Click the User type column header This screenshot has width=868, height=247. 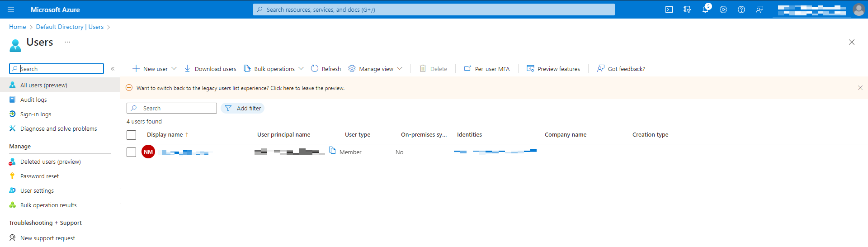[x=358, y=135]
